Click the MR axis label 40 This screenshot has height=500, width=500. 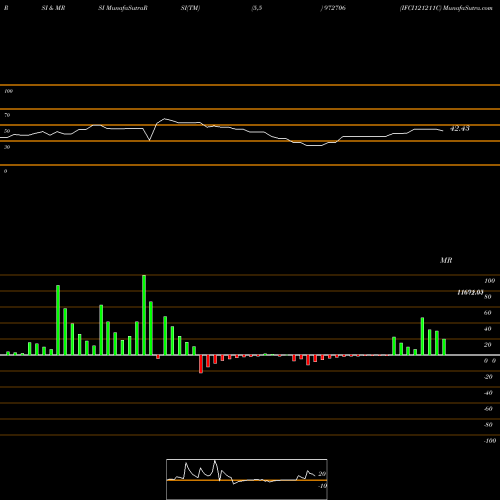pos(488,329)
